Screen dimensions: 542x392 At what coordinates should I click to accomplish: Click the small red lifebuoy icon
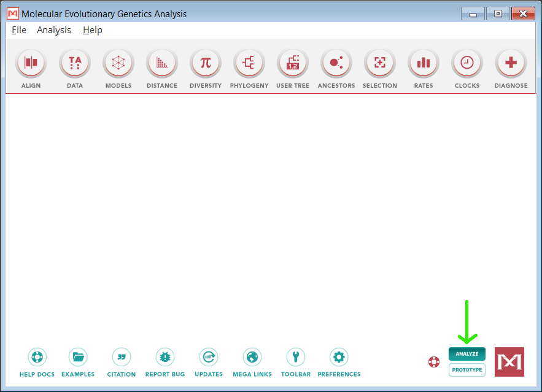click(x=434, y=362)
